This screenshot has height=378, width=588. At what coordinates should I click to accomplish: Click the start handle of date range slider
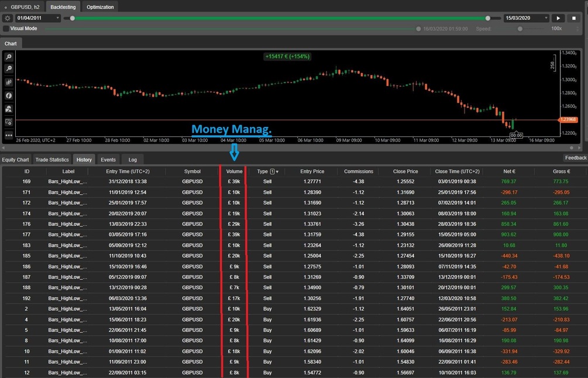pos(73,18)
